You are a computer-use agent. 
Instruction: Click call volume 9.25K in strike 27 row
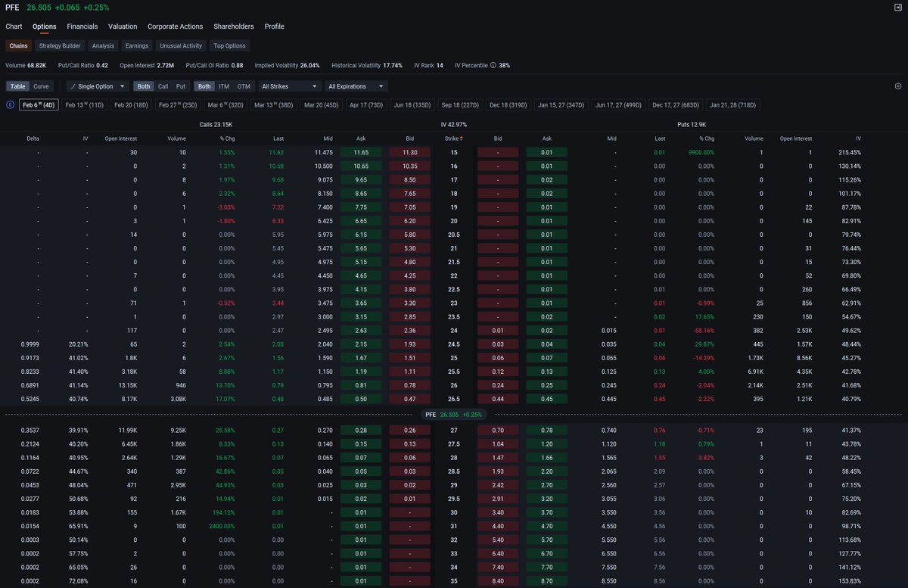pyautogui.click(x=176, y=430)
